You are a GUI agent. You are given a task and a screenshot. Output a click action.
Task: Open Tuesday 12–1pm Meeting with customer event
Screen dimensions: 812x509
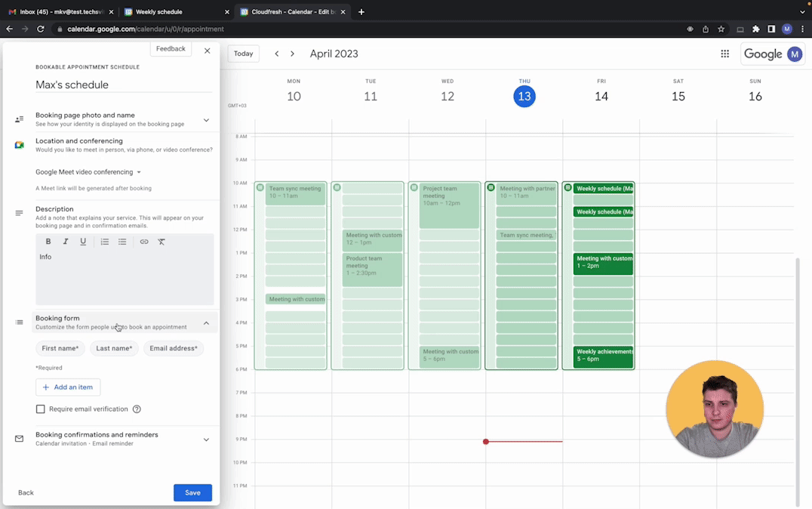point(372,240)
